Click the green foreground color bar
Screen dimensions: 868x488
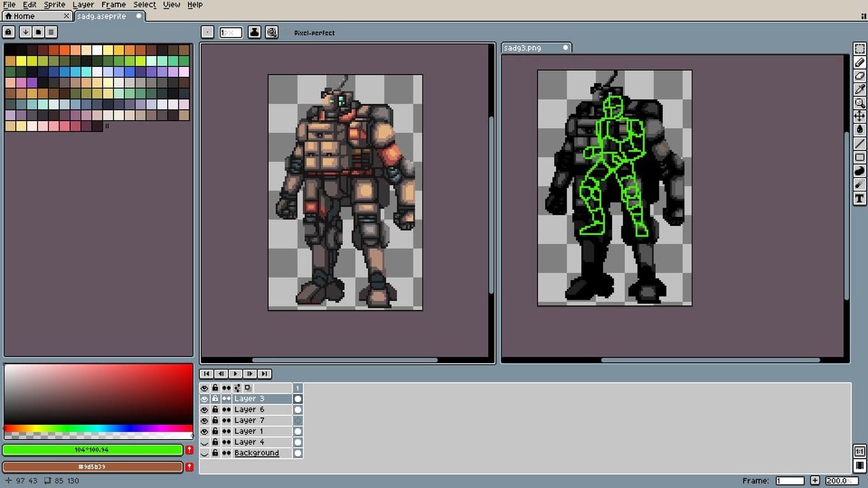coord(93,450)
